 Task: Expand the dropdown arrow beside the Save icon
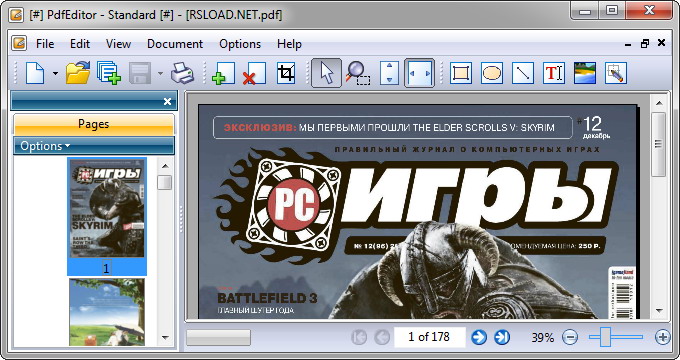[160, 73]
